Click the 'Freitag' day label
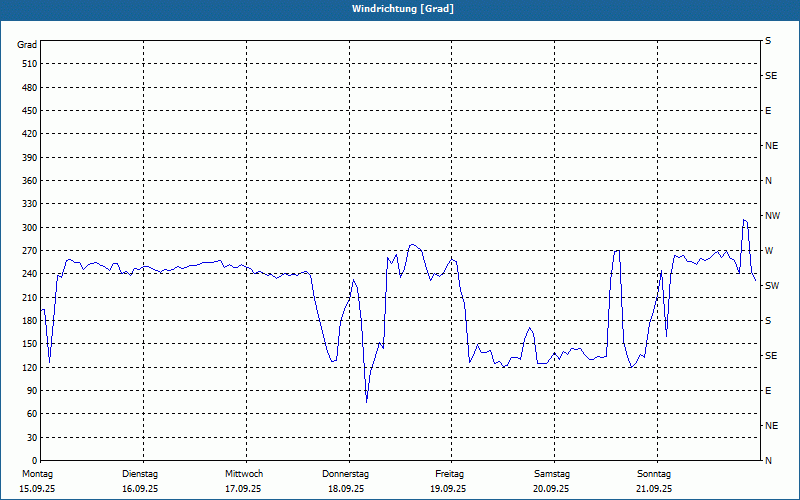 click(x=449, y=474)
